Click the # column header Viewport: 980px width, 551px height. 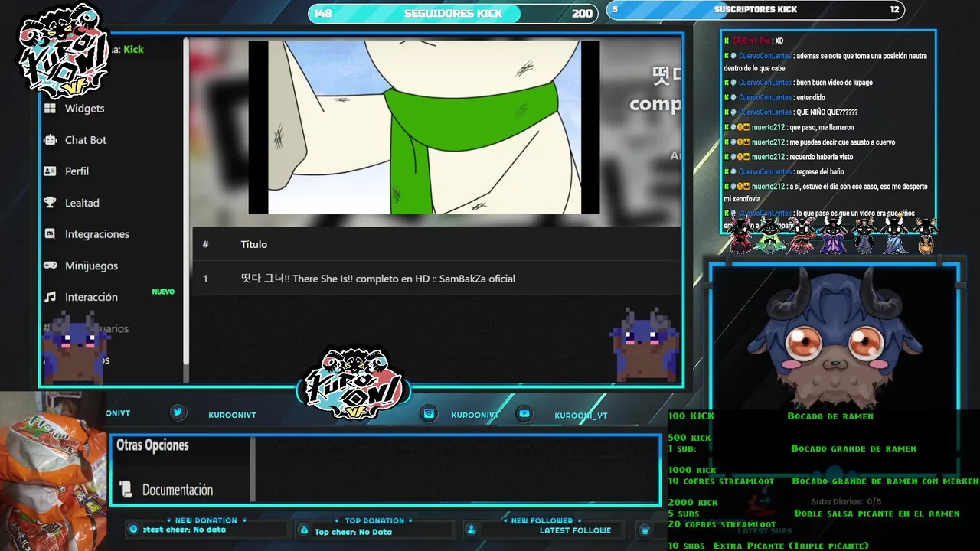point(205,244)
